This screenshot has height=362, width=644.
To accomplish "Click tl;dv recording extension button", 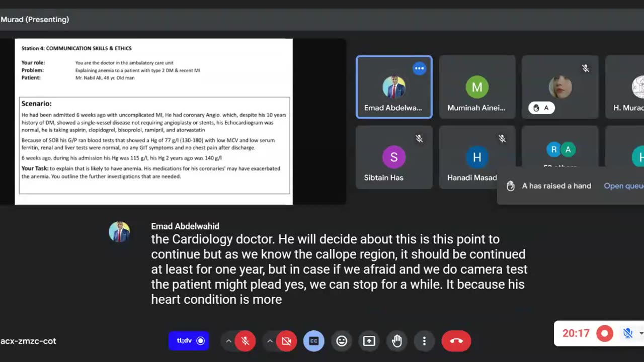I will tap(189, 341).
